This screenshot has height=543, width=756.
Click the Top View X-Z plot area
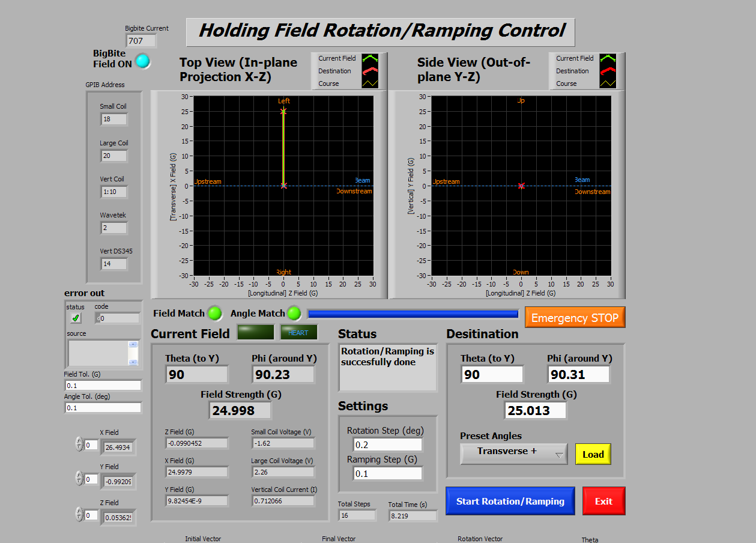pyautogui.click(x=283, y=186)
